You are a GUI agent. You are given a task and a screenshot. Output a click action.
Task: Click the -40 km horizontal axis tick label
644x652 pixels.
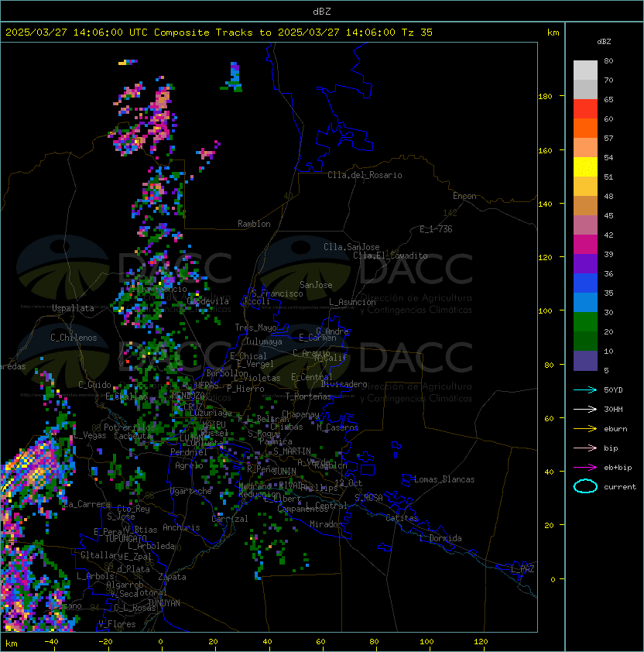pos(52,642)
